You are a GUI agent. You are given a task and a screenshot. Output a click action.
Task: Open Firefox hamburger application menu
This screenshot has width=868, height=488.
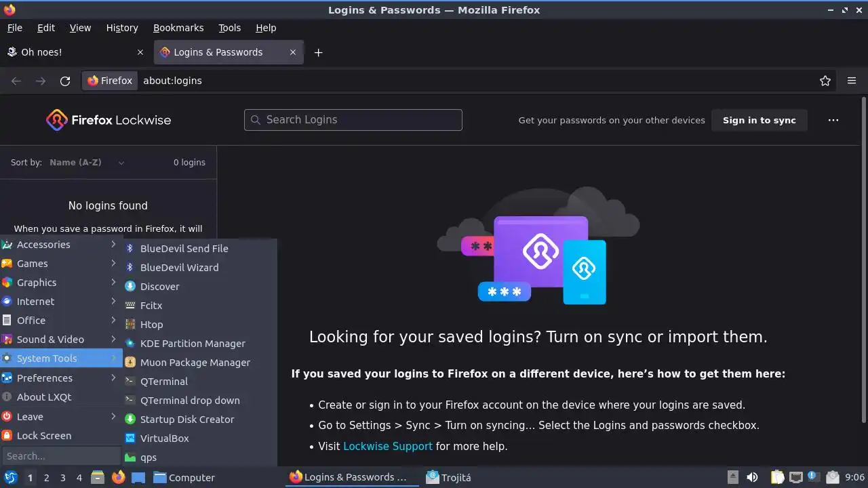coord(852,81)
